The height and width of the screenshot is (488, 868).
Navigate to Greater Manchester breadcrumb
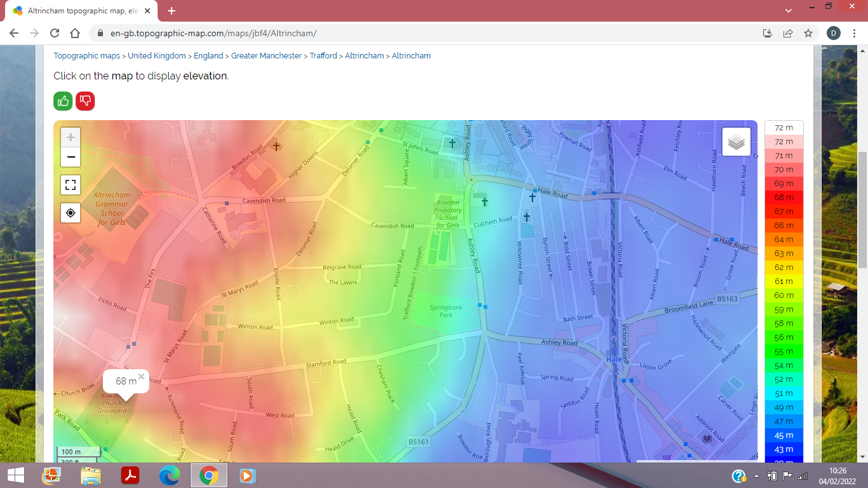click(x=266, y=56)
